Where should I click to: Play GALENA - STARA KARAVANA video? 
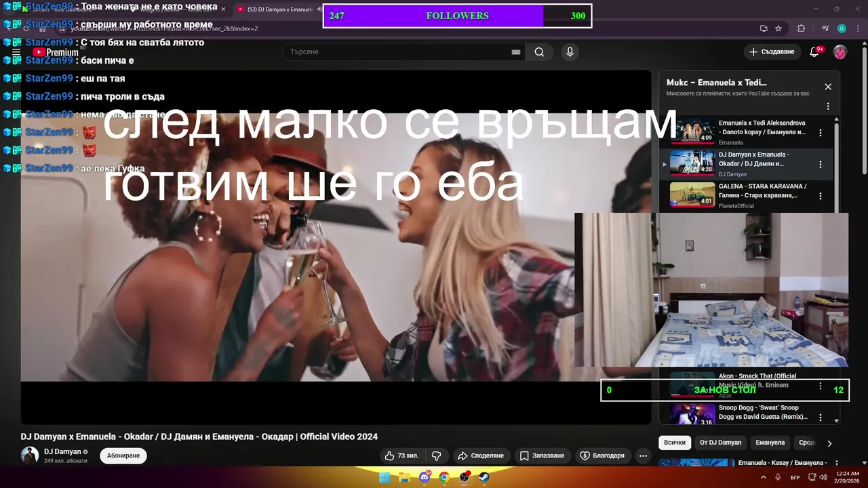pyautogui.click(x=746, y=196)
